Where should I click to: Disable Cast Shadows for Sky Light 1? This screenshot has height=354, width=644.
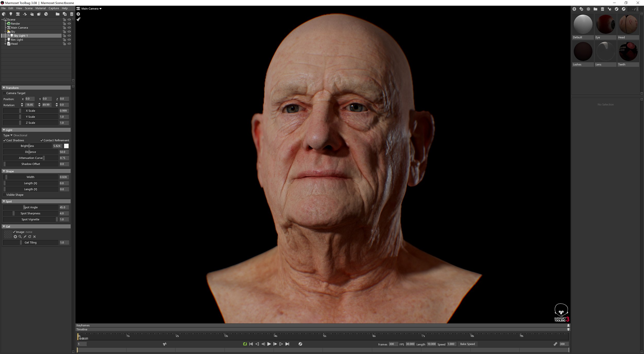click(x=4, y=140)
